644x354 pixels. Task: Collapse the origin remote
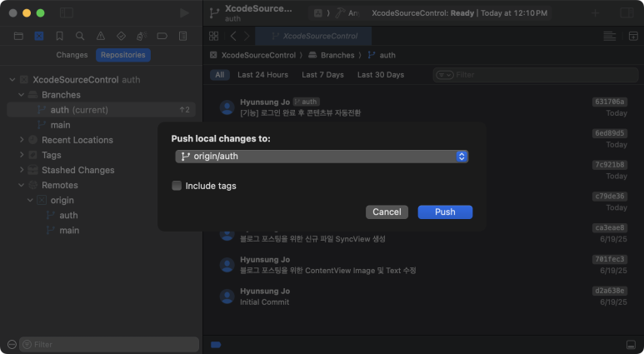(30, 201)
